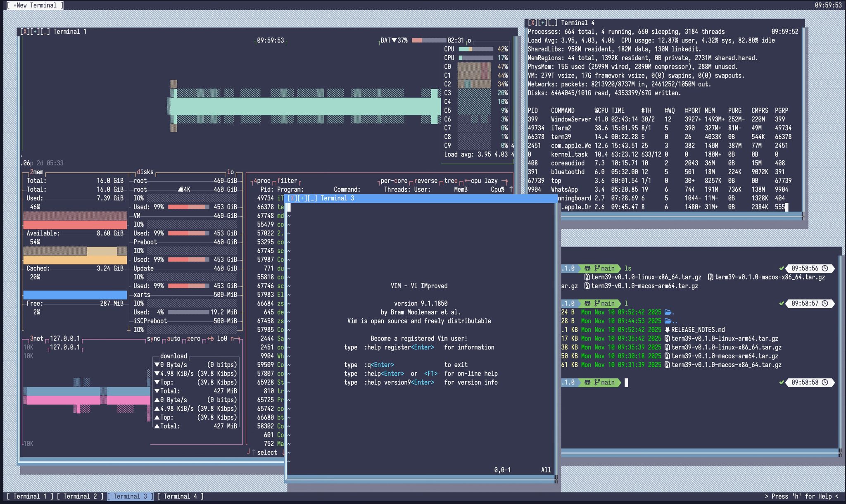This screenshot has height=504, width=846.
Task: Toggle the 4proc box visibility label
Action: [262, 181]
